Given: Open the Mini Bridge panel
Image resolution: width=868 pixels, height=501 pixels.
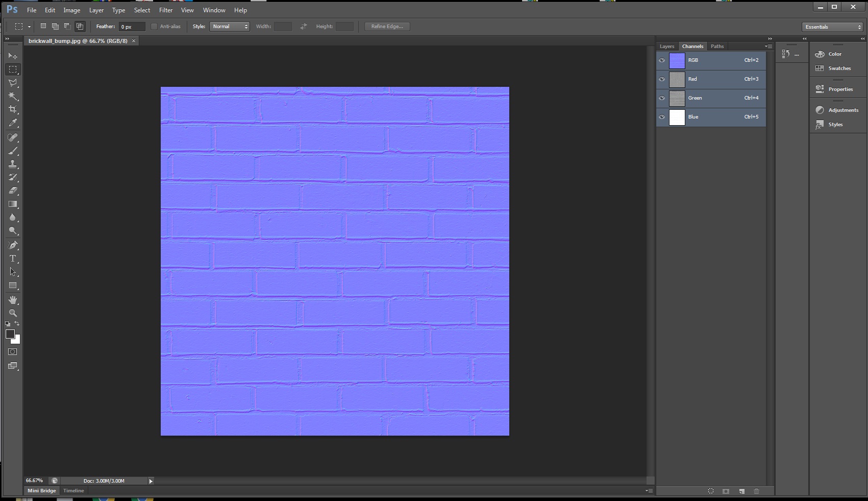Looking at the screenshot, I should click(x=41, y=490).
